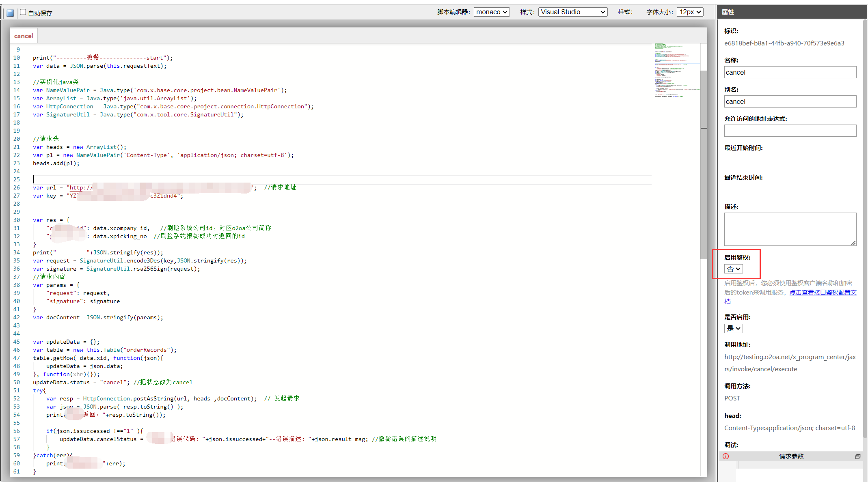Click the 允许访问的地址表达式 input field
The width and height of the screenshot is (868, 482).
[x=790, y=131]
